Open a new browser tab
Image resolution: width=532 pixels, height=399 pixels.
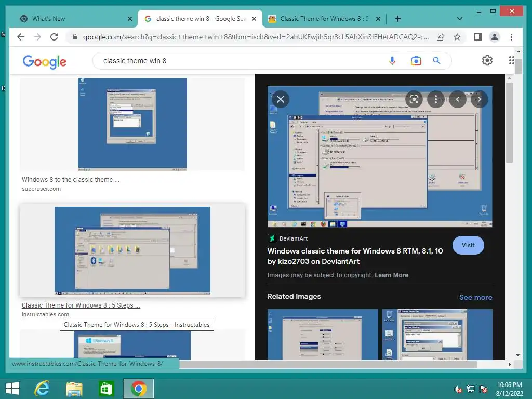click(x=398, y=19)
